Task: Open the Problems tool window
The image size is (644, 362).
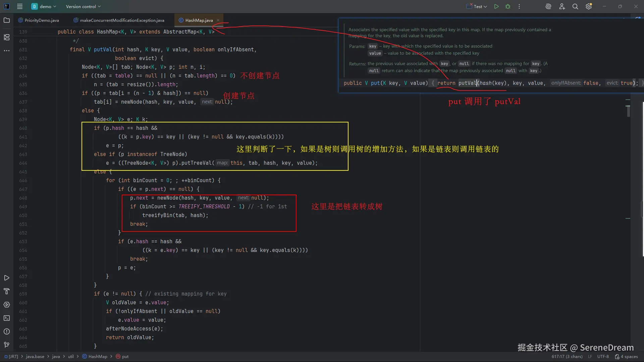Action: [x=7, y=331]
